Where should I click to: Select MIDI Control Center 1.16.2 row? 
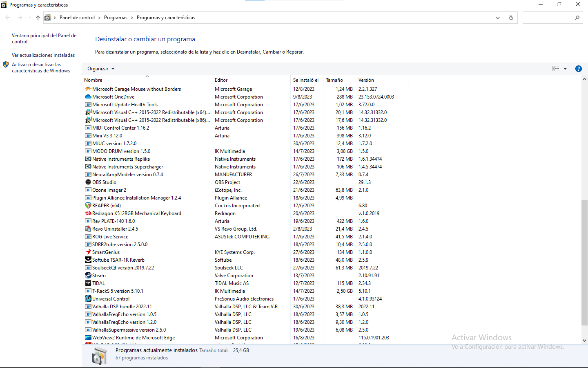(246, 128)
